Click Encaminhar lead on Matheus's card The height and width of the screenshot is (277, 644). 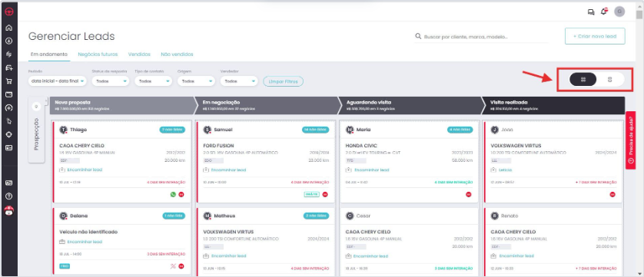[228, 256]
